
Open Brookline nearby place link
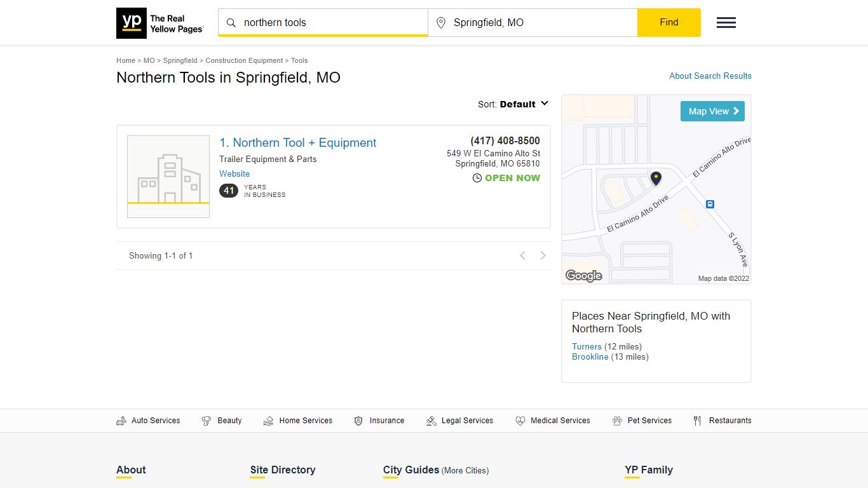[x=590, y=356]
